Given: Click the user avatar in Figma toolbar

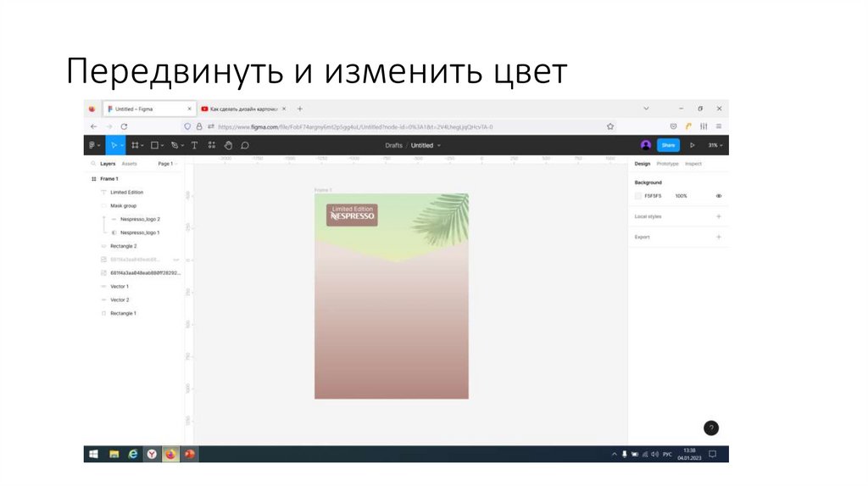Looking at the screenshot, I should tap(645, 145).
